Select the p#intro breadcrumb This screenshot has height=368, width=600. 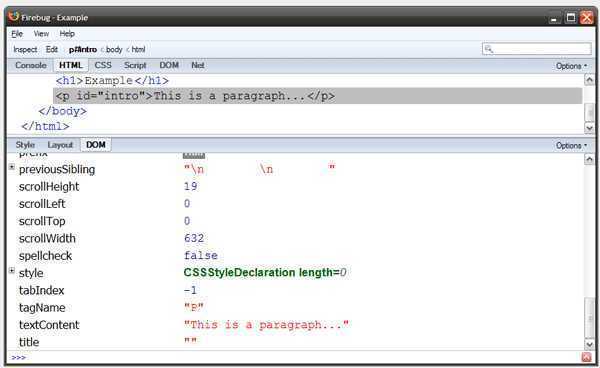83,49
